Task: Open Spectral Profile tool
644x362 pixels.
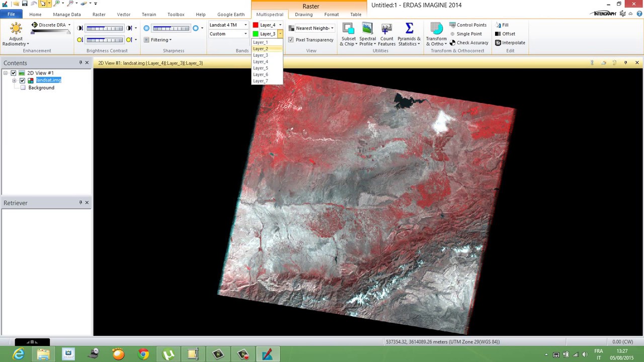Action: (x=367, y=34)
